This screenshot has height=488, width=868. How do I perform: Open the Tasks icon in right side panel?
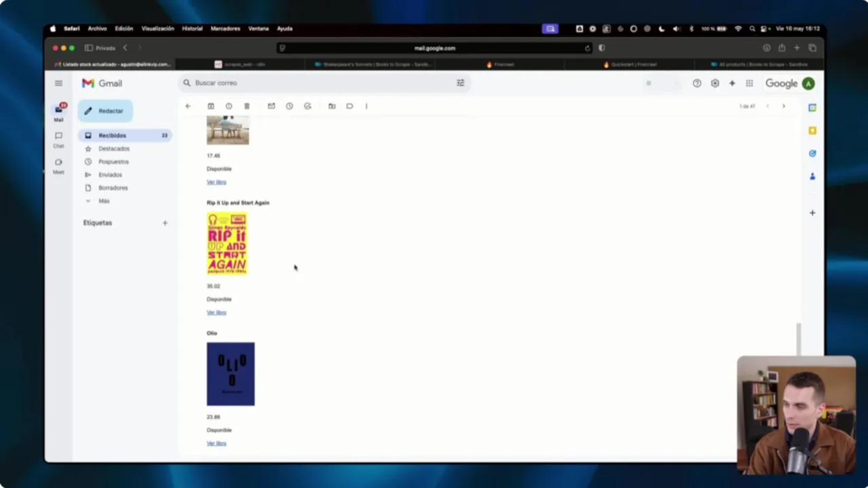click(x=812, y=153)
